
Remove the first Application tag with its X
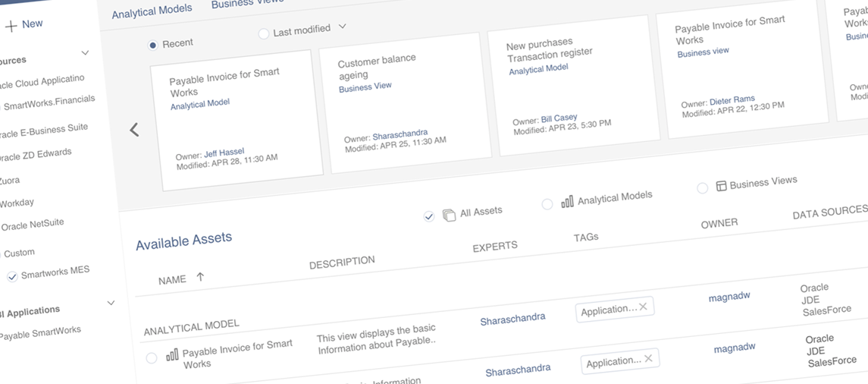pos(644,307)
